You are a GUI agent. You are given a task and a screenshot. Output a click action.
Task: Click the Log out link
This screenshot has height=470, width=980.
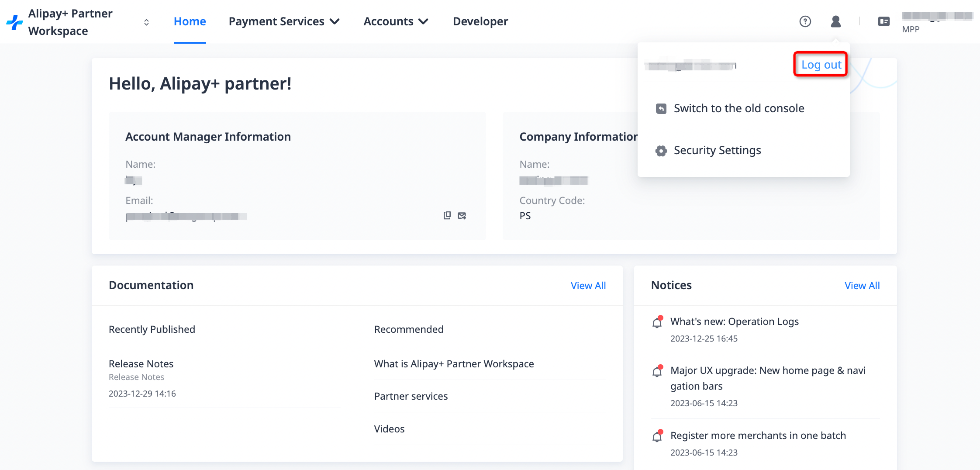821,65
